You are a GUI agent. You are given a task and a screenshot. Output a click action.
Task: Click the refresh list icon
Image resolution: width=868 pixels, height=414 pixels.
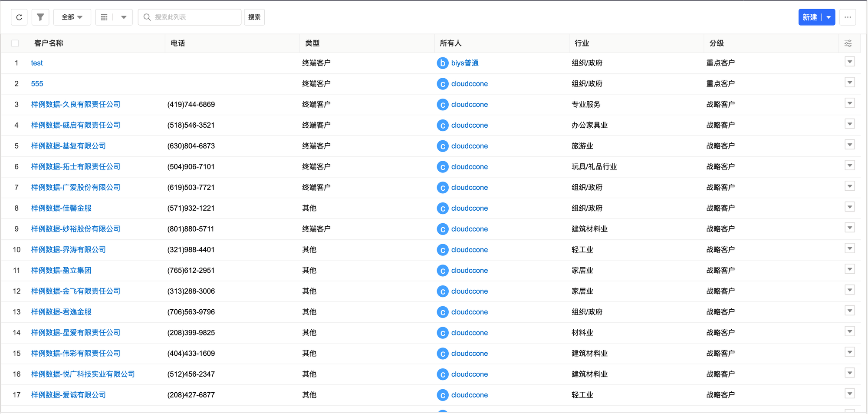19,17
